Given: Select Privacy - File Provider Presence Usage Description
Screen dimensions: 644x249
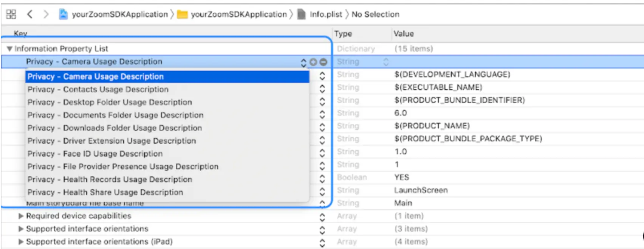Looking at the screenshot, I should coord(167,166).
